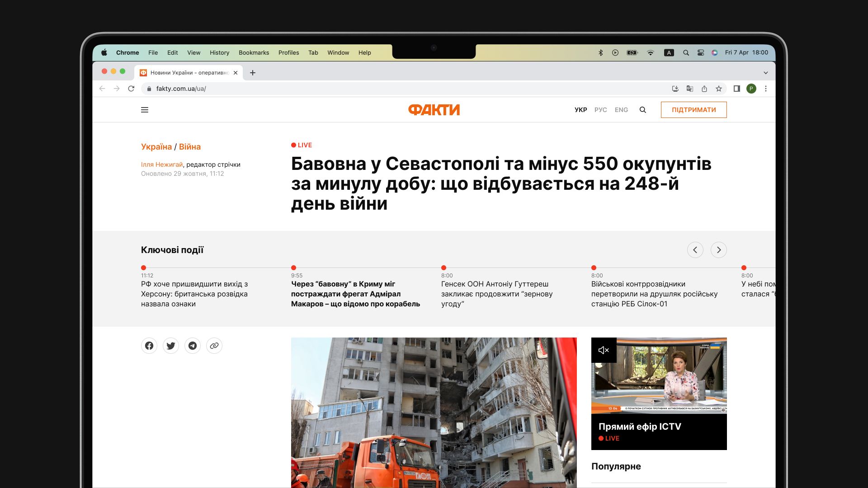Bookmark this page in Chrome
The height and width of the screenshot is (488, 868).
point(718,89)
